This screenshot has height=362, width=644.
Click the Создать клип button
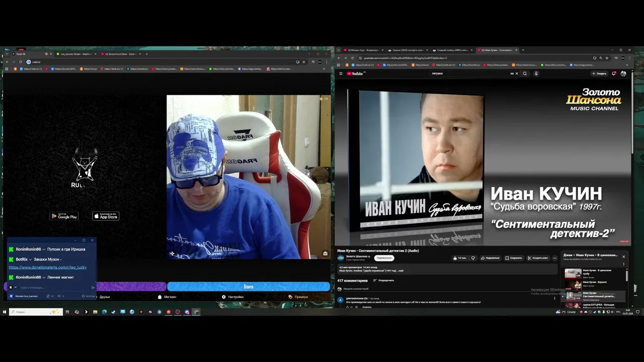538,258
